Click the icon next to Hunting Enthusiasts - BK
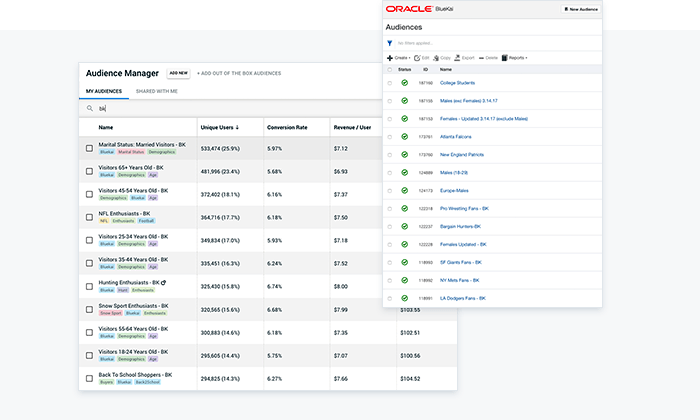 pyautogui.click(x=163, y=283)
